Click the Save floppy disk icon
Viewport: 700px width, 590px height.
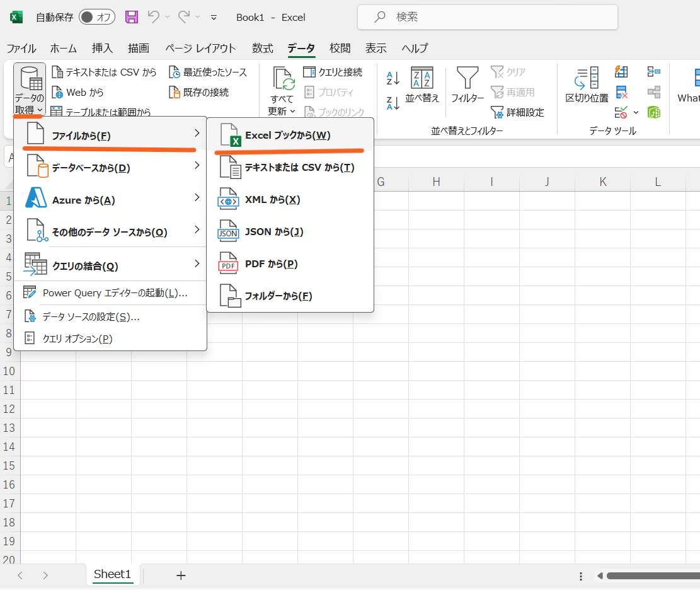[x=132, y=17]
